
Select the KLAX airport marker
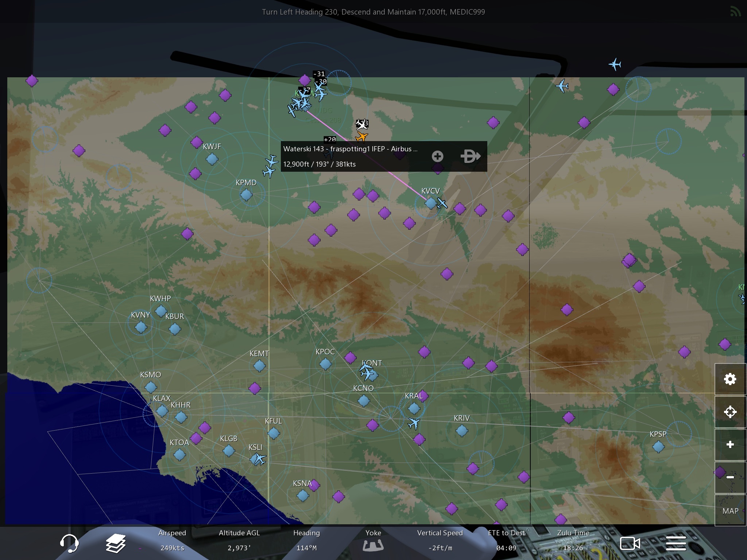tap(162, 411)
